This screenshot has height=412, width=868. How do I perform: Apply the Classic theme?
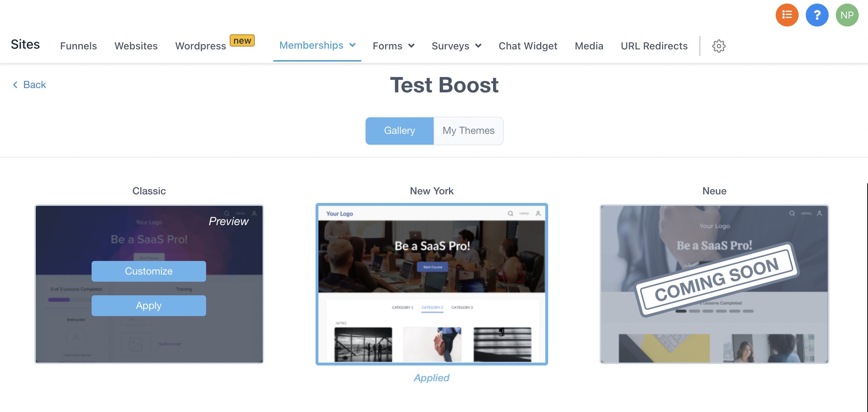[148, 306]
